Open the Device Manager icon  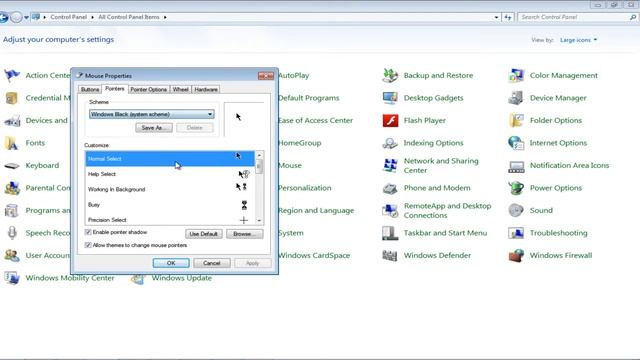pos(516,98)
